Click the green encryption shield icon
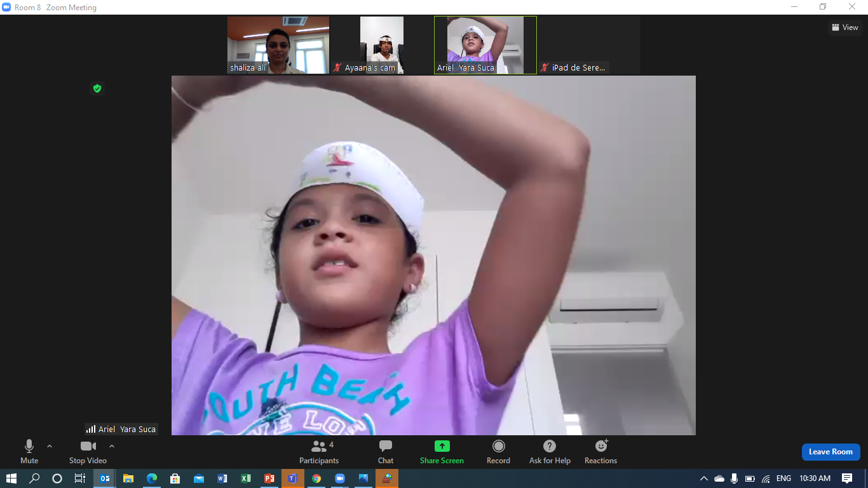 [97, 88]
